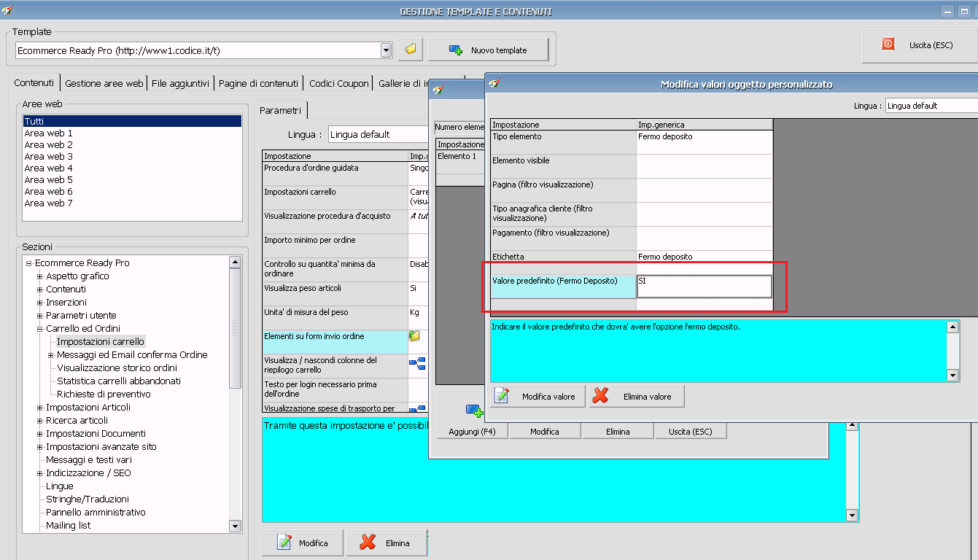The image size is (978, 560).
Task: Click the Valore predefinito (Fermo Deposito) value field
Action: click(x=704, y=286)
